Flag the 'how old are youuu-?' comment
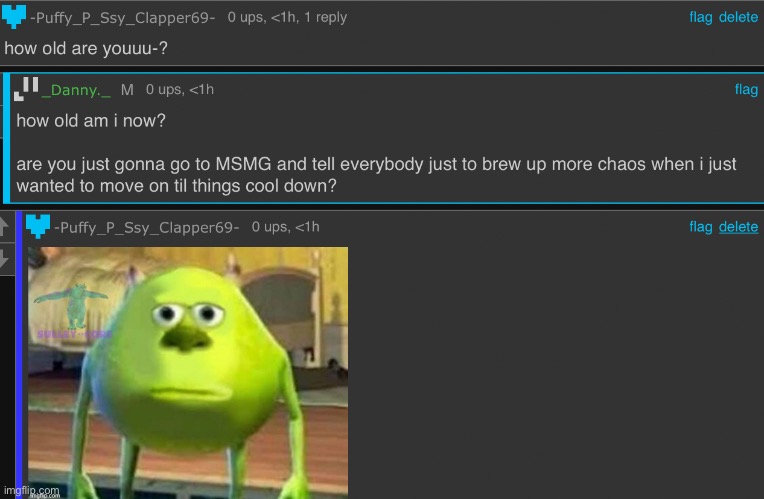764x499 pixels. click(701, 17)
